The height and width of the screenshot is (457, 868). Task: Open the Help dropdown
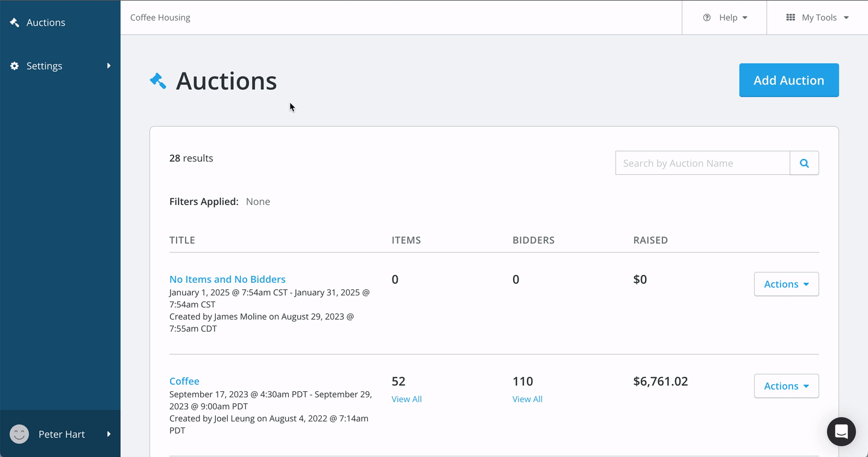(728, 17)
